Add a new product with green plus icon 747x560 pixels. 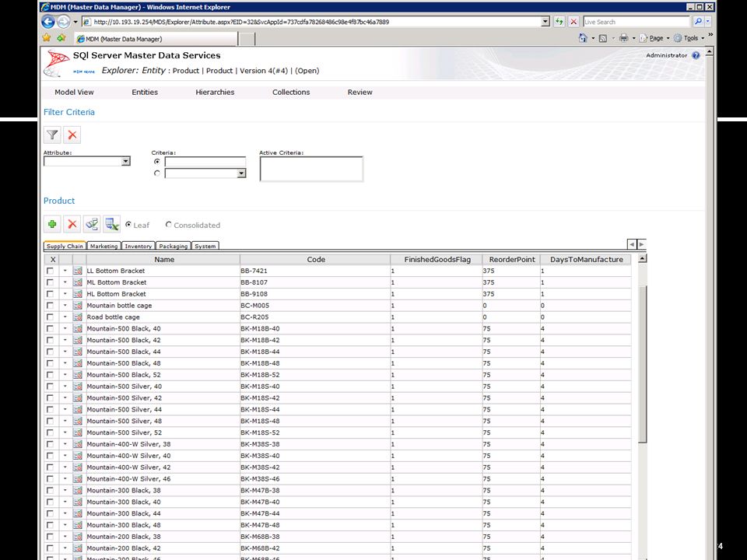click(52, 224)
